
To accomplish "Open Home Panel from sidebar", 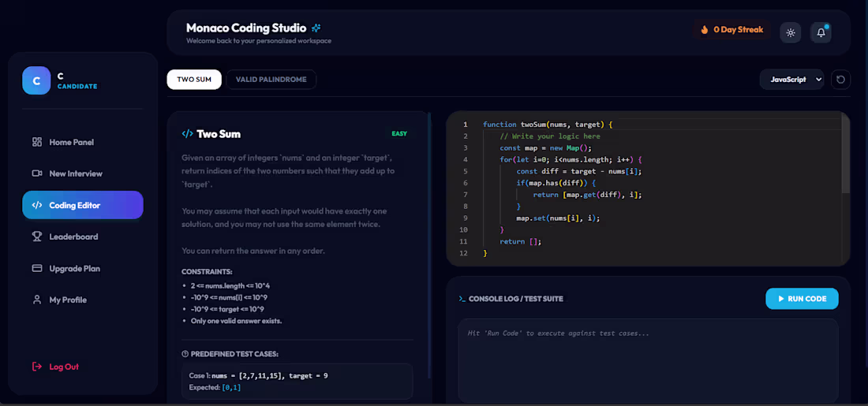I will tap(83, 142).
